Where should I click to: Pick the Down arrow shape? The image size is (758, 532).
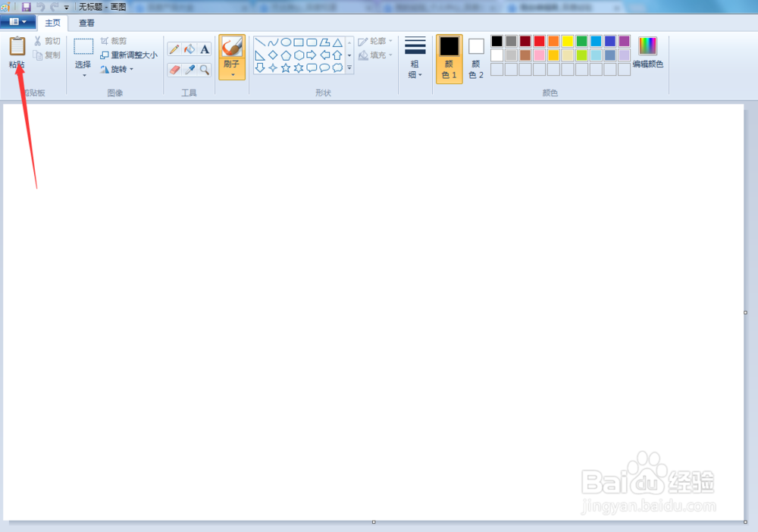(260, 67)
